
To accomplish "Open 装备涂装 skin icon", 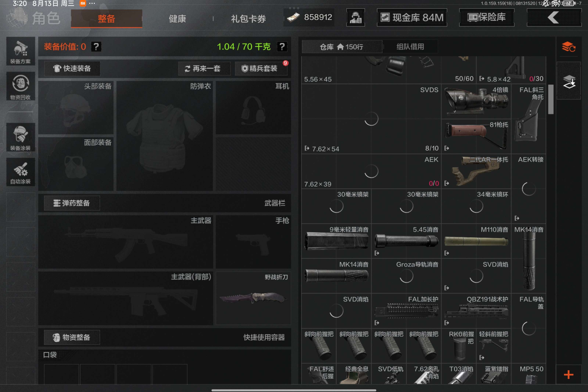I will pyautogui.click(x=21, y=137).
